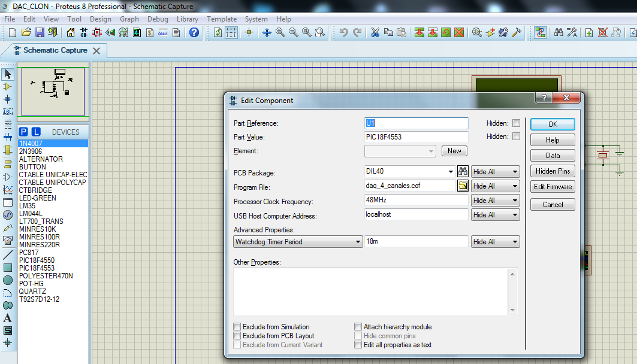Screen dimensions: 637x364
Task: Check Attach hierarchy module
Action: (x=358, y=327)
